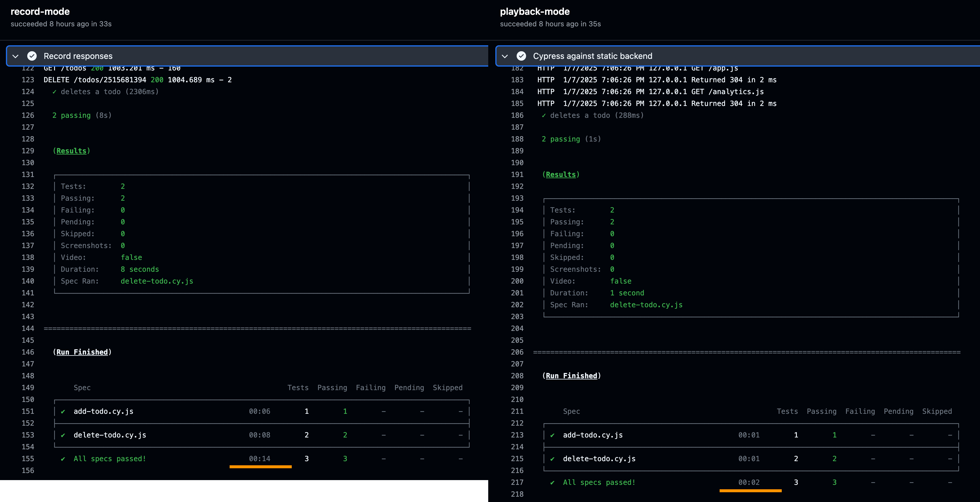Click the success check icon beside Record responses
This screenshot has width=980, height=502.
pyautogui.click(x=32, y=56)
